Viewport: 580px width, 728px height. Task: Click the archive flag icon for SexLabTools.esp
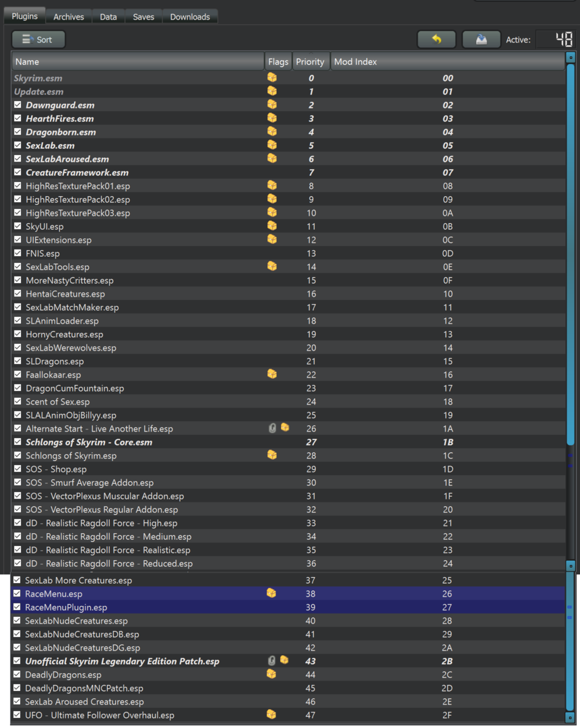click(272, 266)
